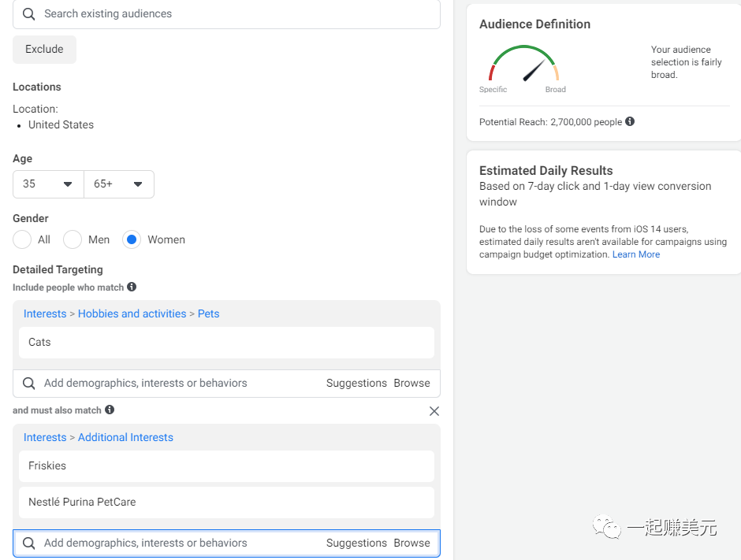741x560 pixels.
Task: Remove the must also match section with X
Action: tap(434, 411)
